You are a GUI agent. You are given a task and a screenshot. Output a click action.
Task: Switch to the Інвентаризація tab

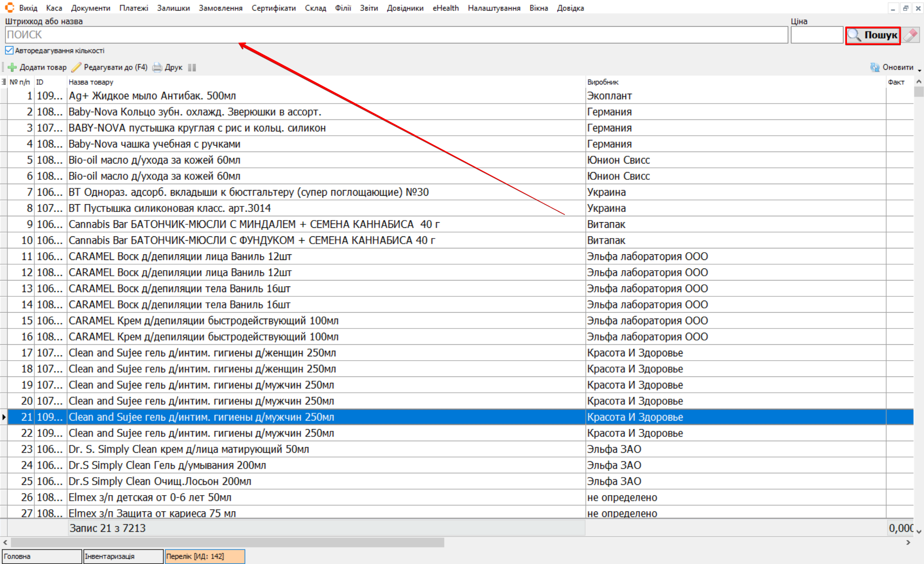click(123, 556)
